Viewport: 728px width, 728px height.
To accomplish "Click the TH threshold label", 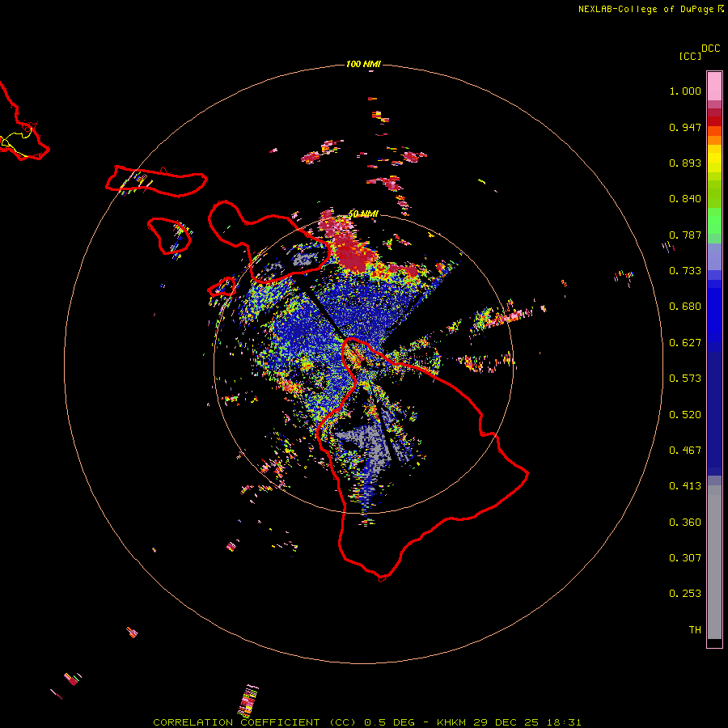I will point(695,630).
